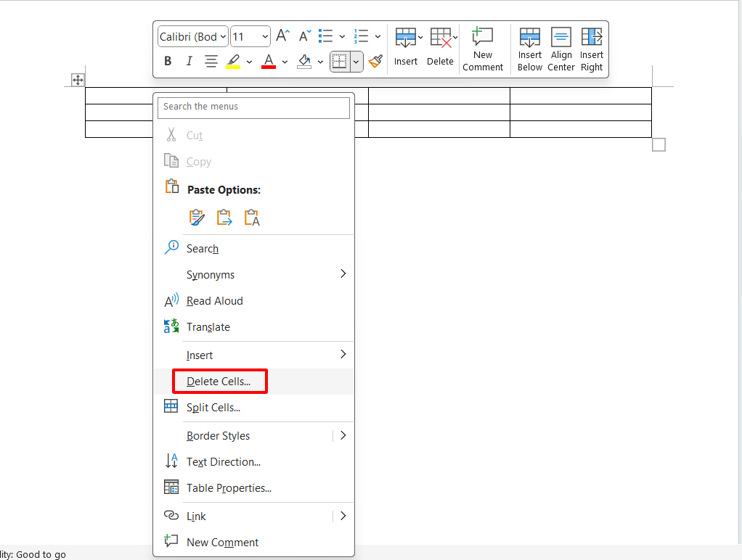Choose Table Properties... in context menu

click(x=229, y=488)
